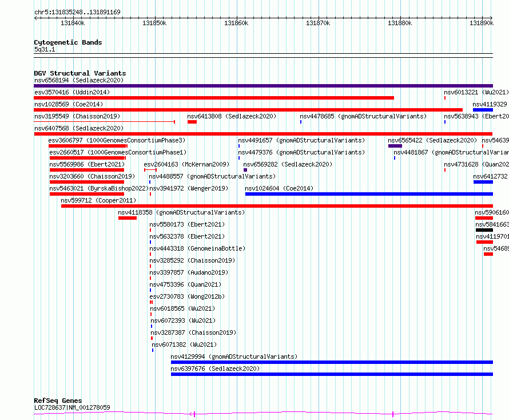This screenshot has width=509, height=420.
Task: Select nsv6412732 variant label
Action: [490, 176]
